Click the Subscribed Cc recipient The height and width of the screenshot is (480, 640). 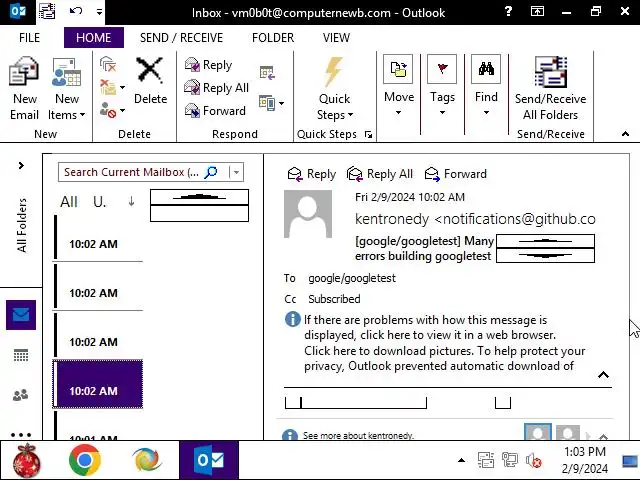(334, 299)
